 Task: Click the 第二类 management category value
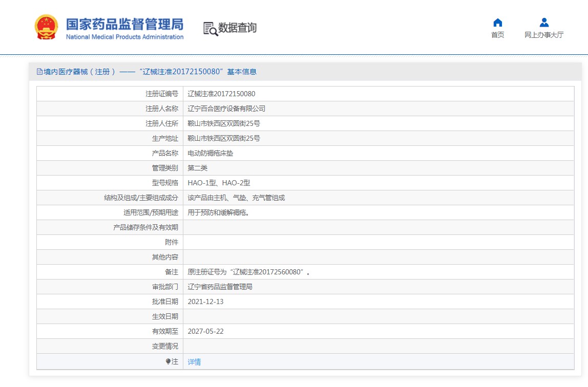198,168
